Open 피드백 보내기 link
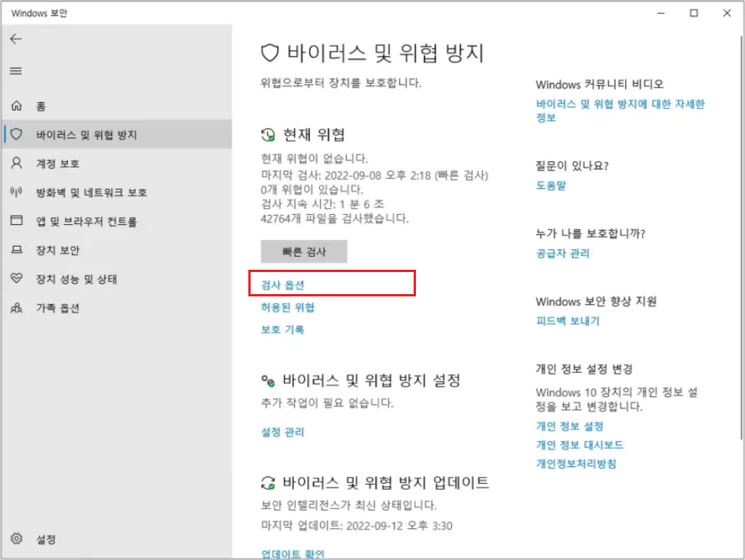Screen dimensions: 745x560 (x=568, y=322)
